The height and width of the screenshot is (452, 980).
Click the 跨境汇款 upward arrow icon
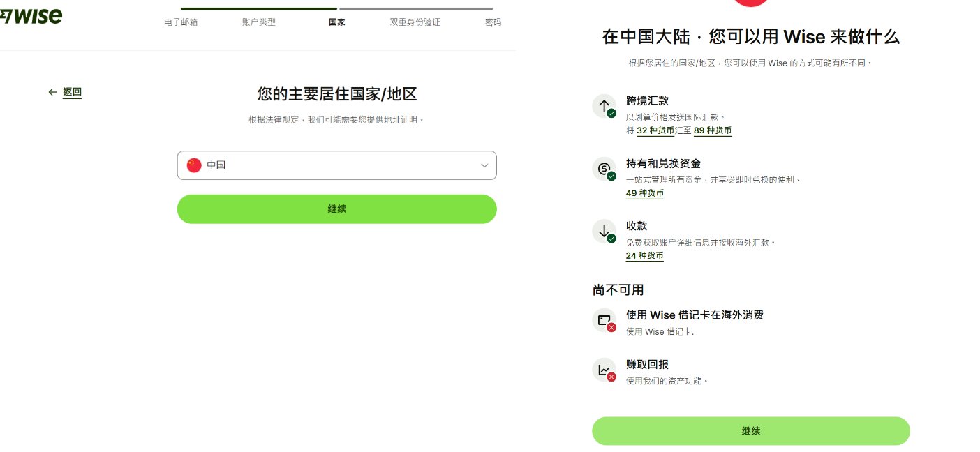pos(604,106)
